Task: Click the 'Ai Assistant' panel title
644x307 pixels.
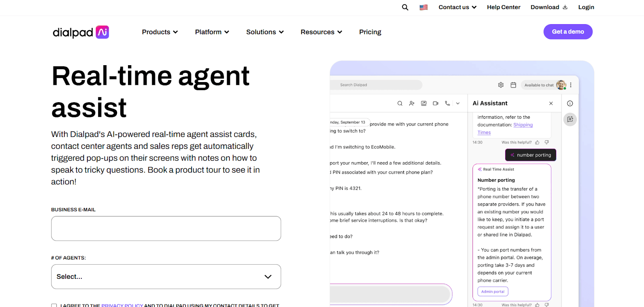Action: click(x=490, y=103)
